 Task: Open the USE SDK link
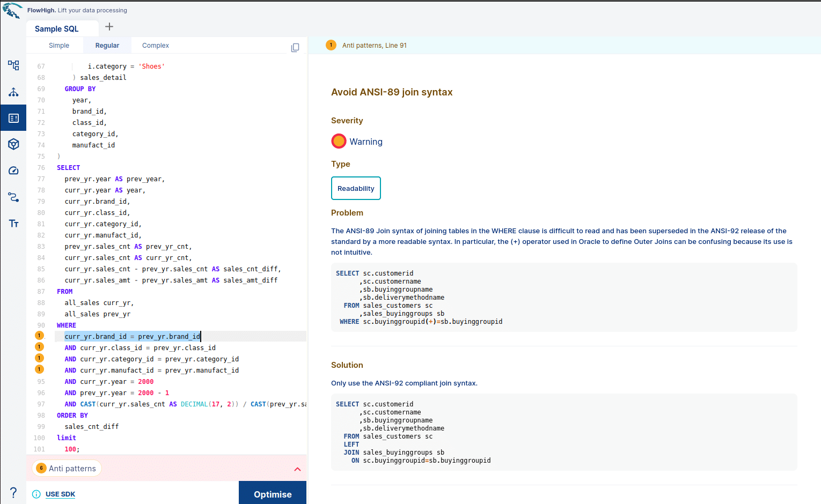(x=60, y=494)
